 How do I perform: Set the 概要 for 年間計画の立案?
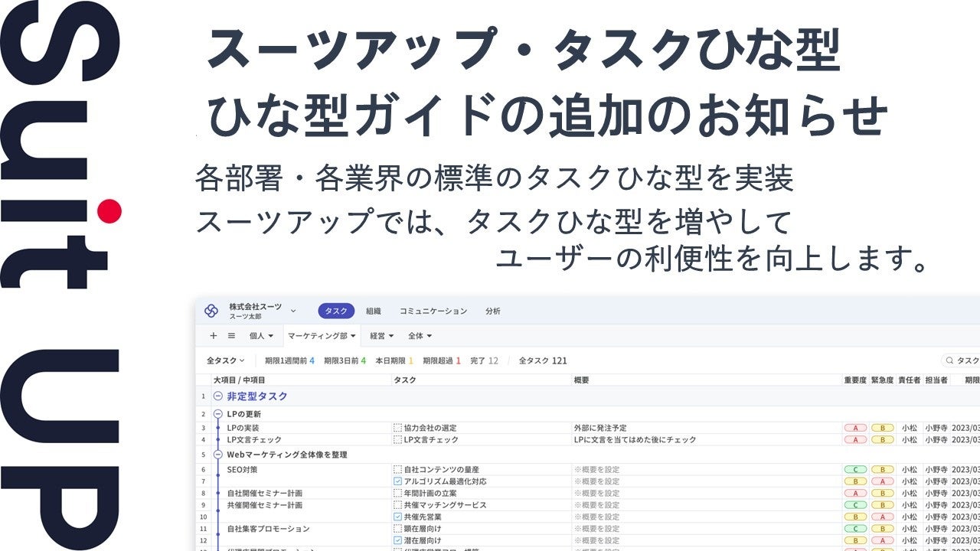[596, 494]
